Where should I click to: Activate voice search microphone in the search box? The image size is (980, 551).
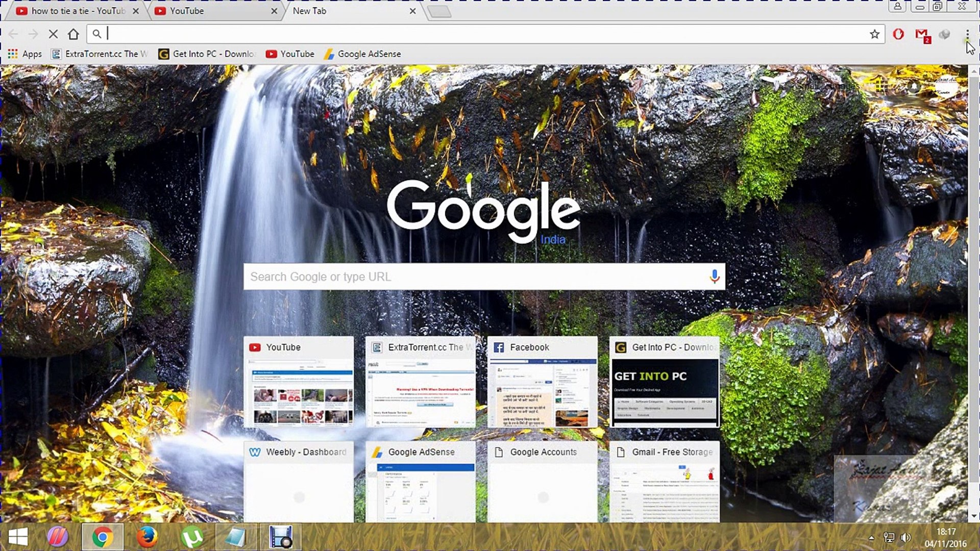point(714,277)
